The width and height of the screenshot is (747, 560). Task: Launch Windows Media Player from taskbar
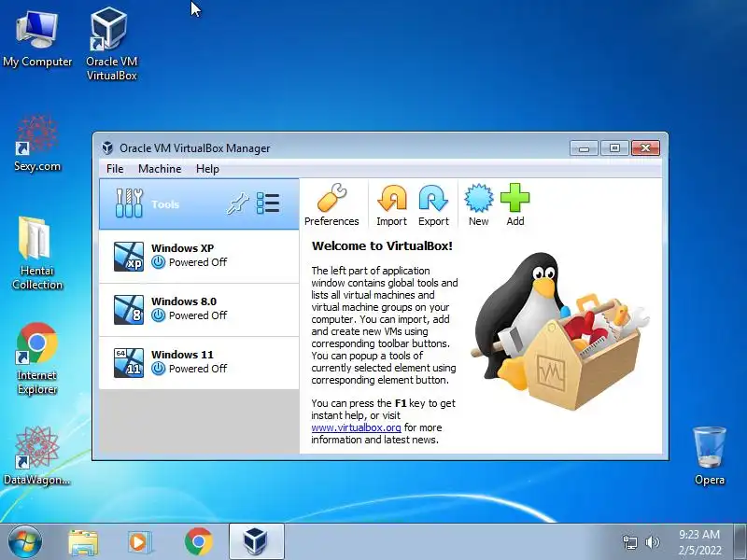(x=139, y=542)
